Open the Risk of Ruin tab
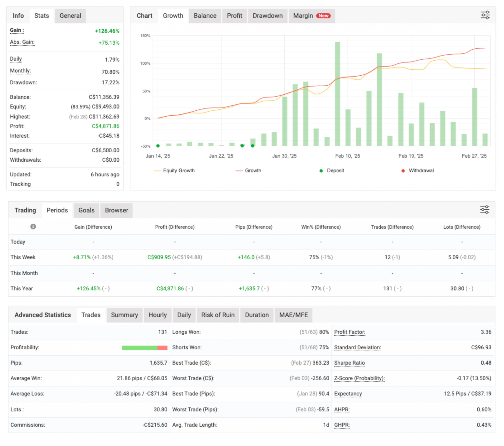This screenshot has width=504, height=446. (218, 315)
